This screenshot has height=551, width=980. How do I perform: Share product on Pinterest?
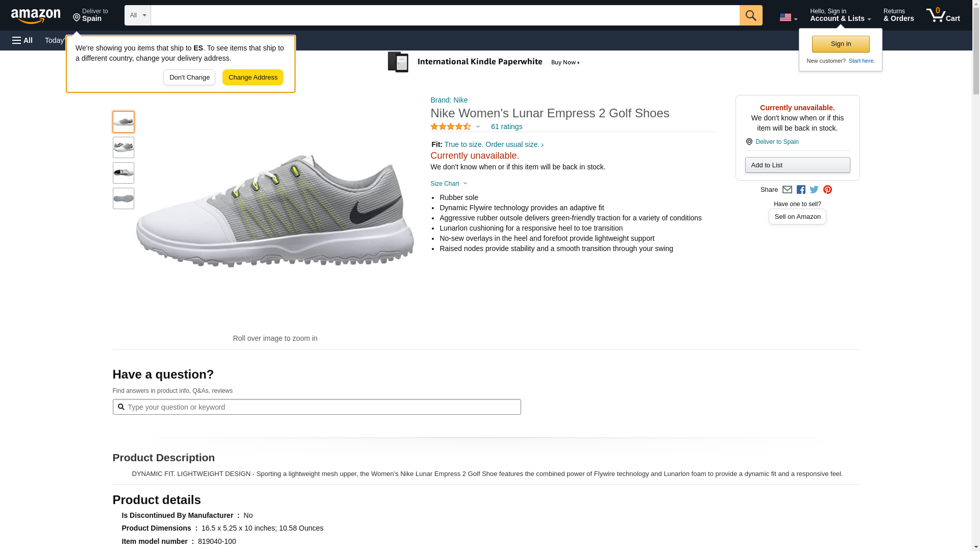tap(827, 190)
